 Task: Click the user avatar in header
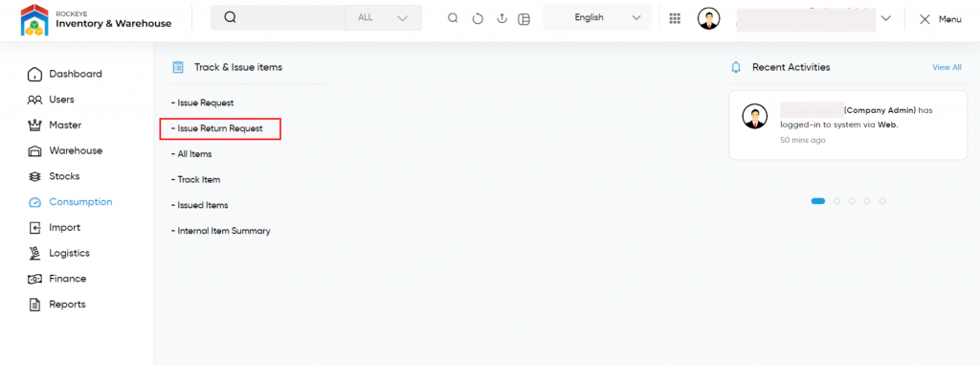[x=709, y=19]
